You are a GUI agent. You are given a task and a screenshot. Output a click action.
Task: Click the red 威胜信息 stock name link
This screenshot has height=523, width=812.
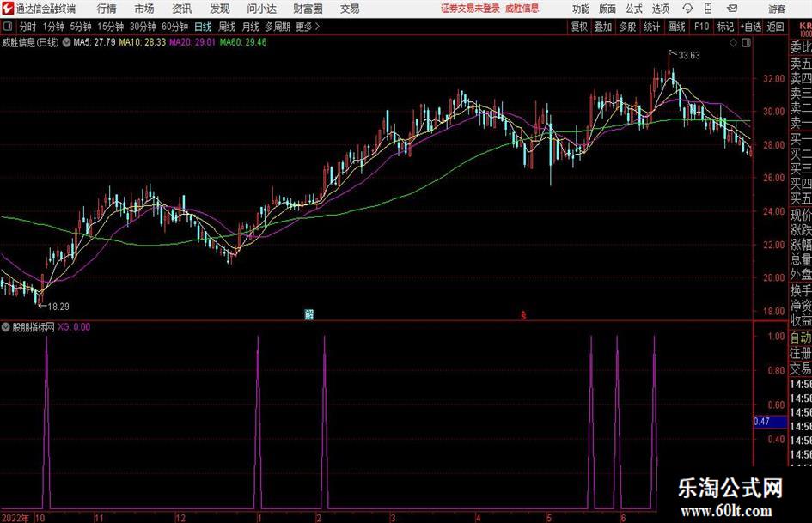click(522, 9)
